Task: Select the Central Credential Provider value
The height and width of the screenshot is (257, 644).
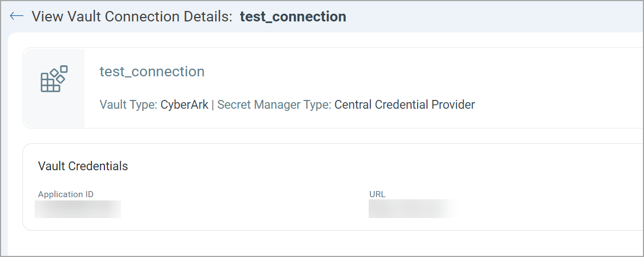Action: tap(404, 104)
